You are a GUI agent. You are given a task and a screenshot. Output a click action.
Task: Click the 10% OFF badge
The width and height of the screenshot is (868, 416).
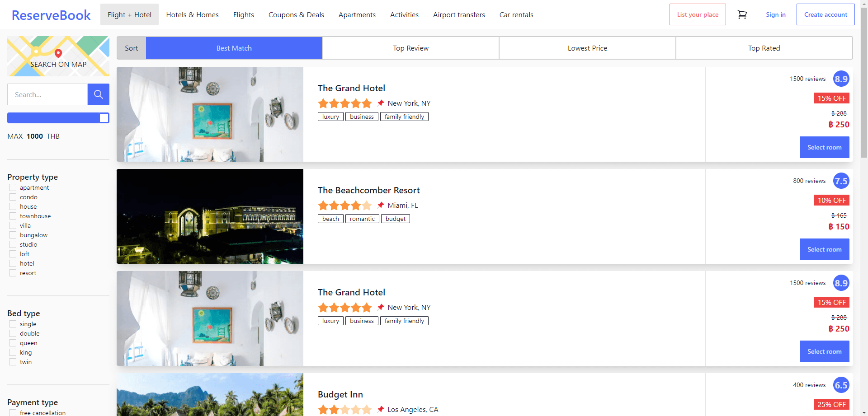click(831, 200)
